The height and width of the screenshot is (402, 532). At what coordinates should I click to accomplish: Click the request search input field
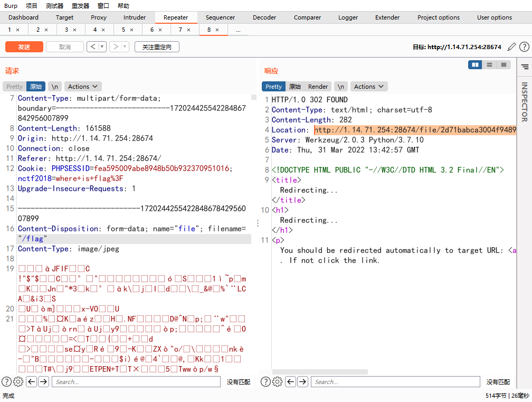click(x=136, y=381)
